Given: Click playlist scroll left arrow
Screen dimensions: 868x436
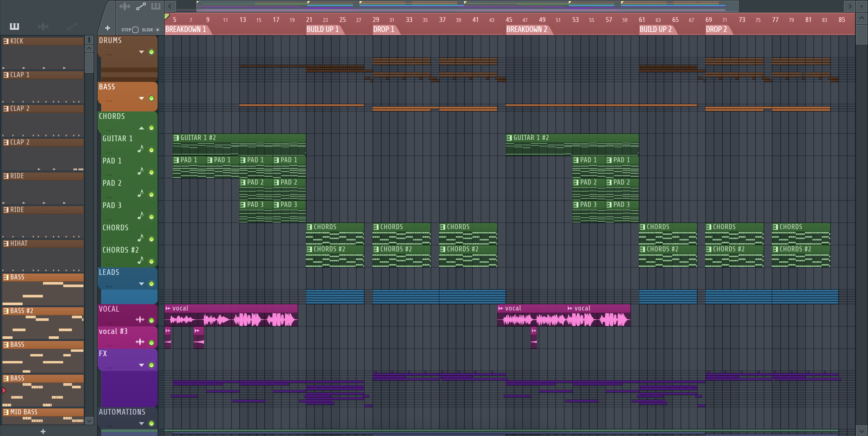Looking at the screenshot, I should pos(170,6).
